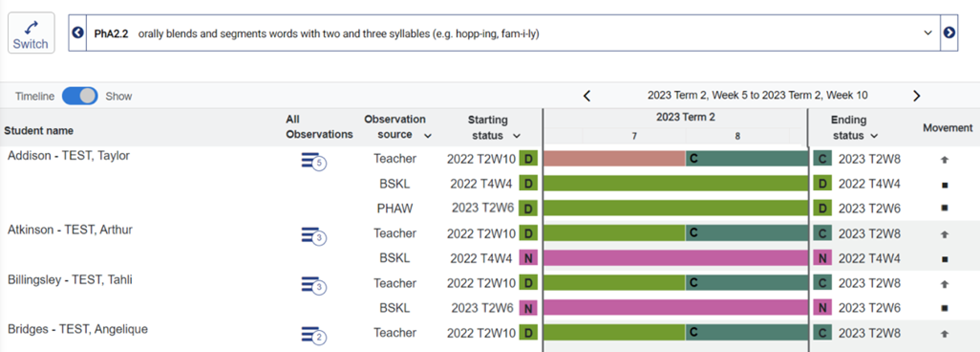
Task: Expand the Ending status filter
Action: 874,136
